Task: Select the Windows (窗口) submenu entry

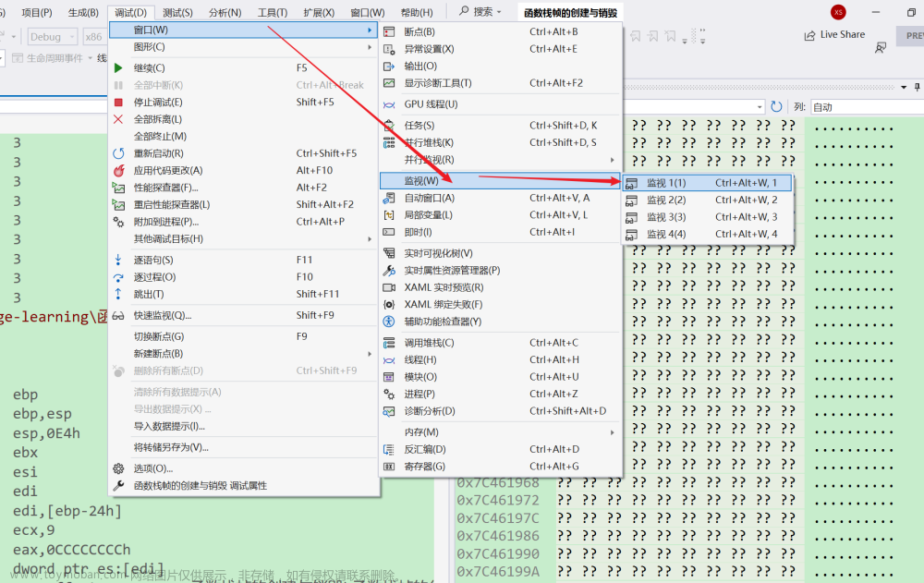Action: coord(243,30)
